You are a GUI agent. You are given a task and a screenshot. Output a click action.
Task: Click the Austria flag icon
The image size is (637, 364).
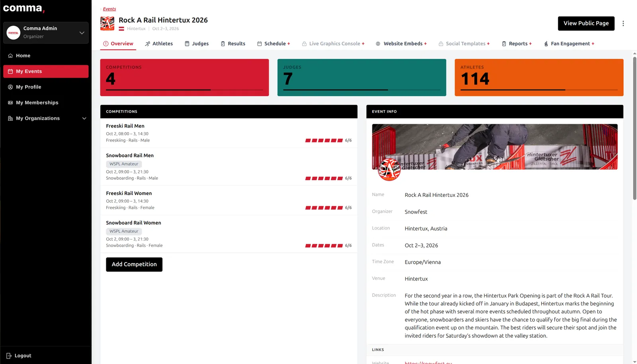pyautogui.click(x=121, y=29)
